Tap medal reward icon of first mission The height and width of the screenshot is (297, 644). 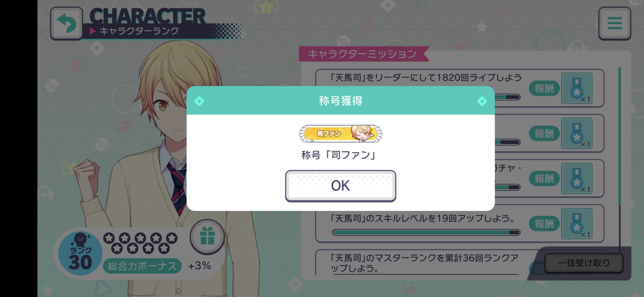(577, 88)
